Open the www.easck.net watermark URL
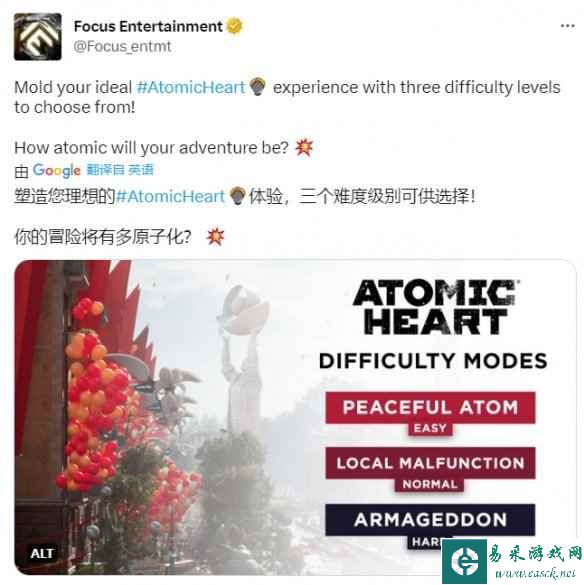This screenshot has width=584, height=585. point(535,573)
